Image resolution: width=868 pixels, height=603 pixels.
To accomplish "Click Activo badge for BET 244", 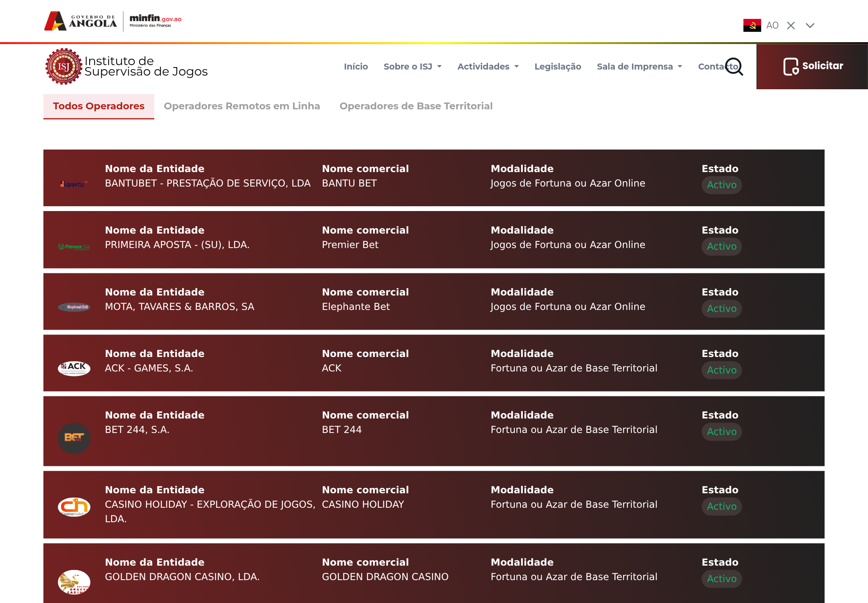I will coord(722,432).
